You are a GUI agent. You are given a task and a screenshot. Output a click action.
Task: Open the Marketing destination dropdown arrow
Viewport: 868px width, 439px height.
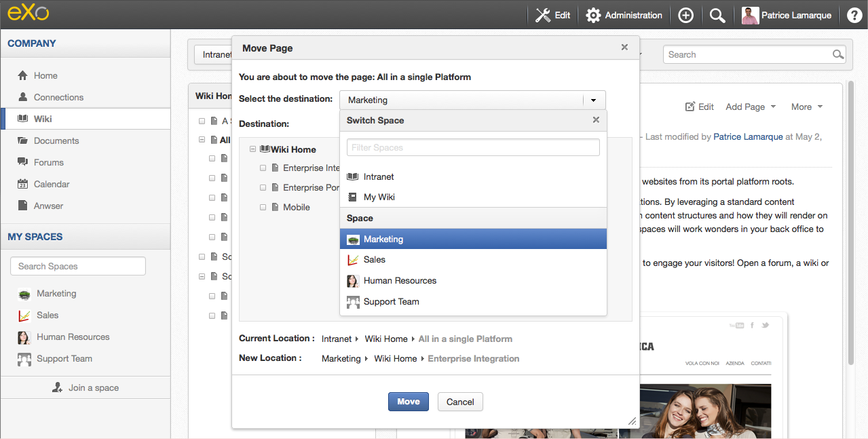point(593,100)
